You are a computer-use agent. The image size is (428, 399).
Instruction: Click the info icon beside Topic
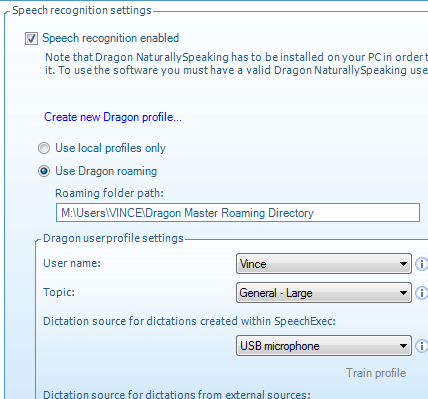(x=421, y=293)
